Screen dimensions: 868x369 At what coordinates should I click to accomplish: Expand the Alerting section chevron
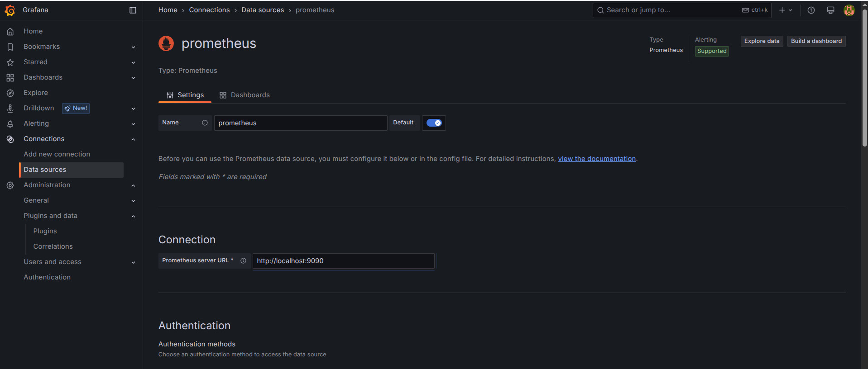pos(133,124)
